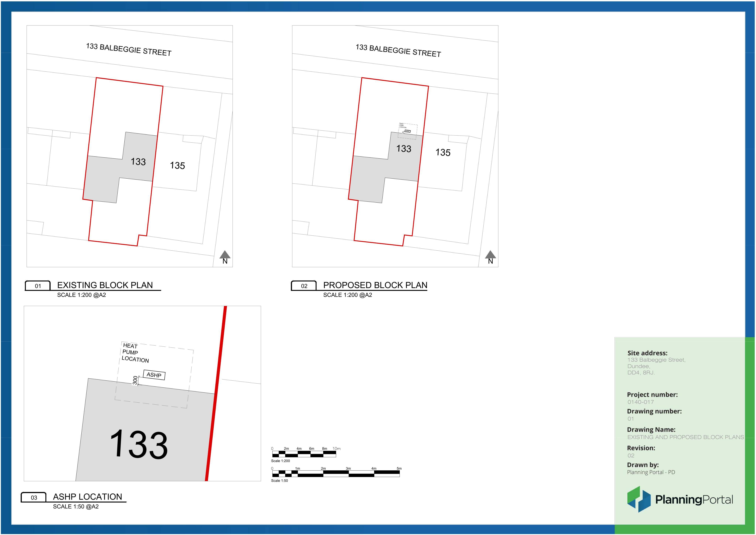Click the north arrow in Proposed Block Plan
Image resolution: width=756 pixels, height=535 pixels.
[490, 257]
